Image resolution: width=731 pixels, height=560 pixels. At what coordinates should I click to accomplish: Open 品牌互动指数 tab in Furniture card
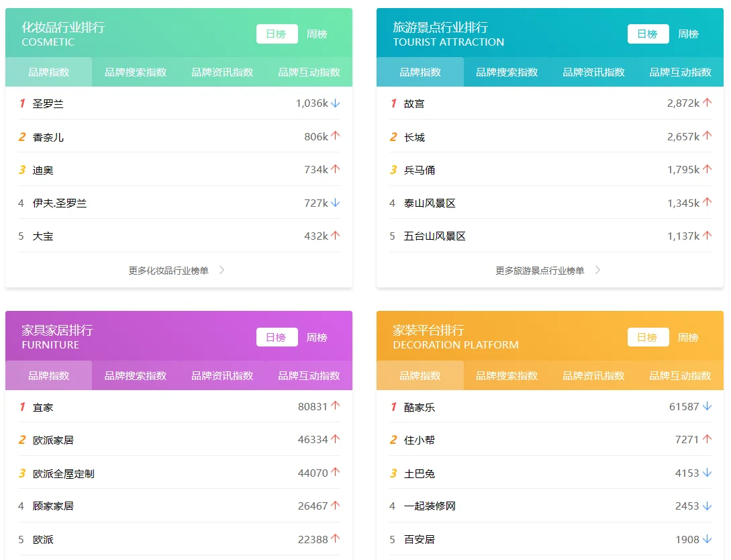coord(309,375)
